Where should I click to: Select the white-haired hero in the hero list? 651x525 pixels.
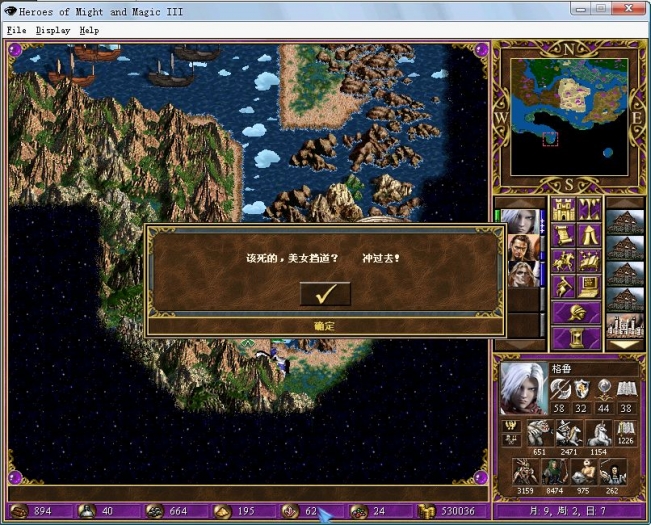click(521, 222)
